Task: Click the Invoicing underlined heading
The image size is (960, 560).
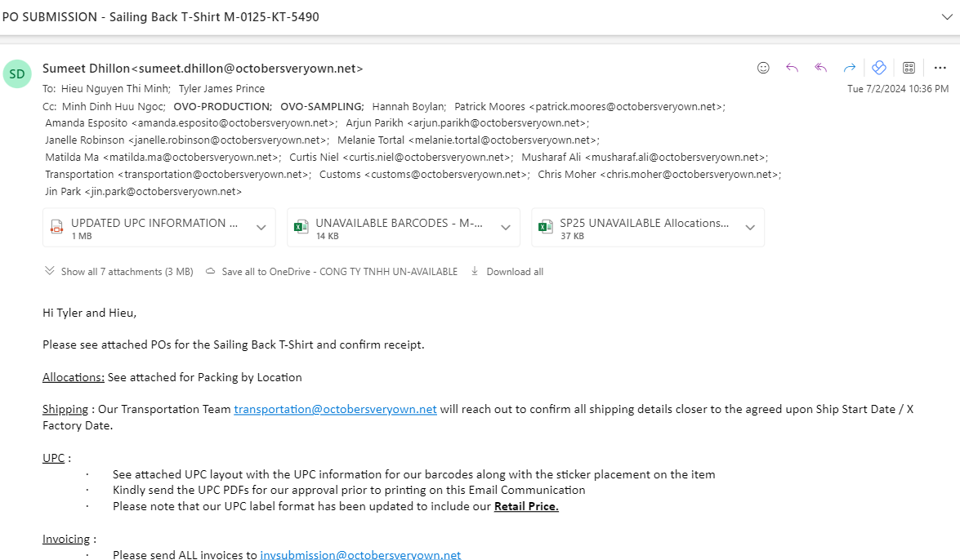Action: 66,539
